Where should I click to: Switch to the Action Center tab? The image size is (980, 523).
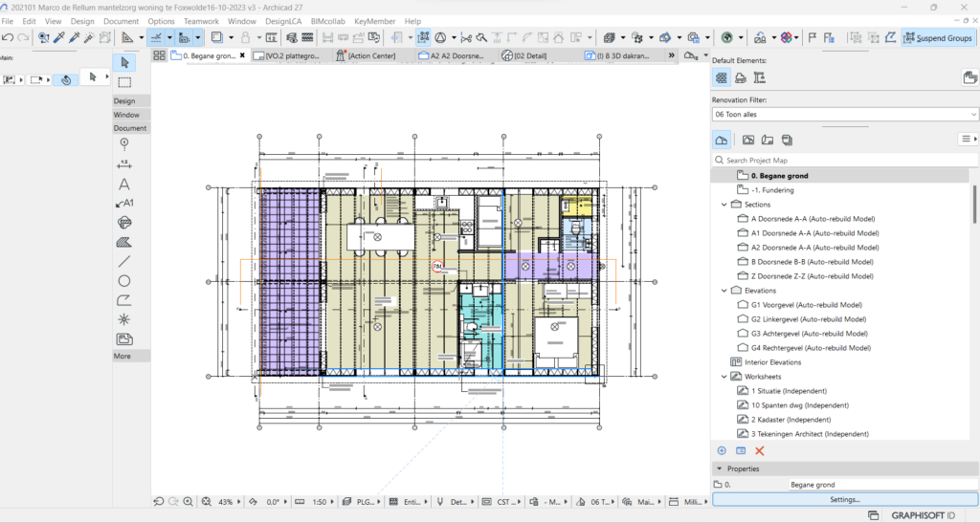pyautogui.click(x=373, y=56)
